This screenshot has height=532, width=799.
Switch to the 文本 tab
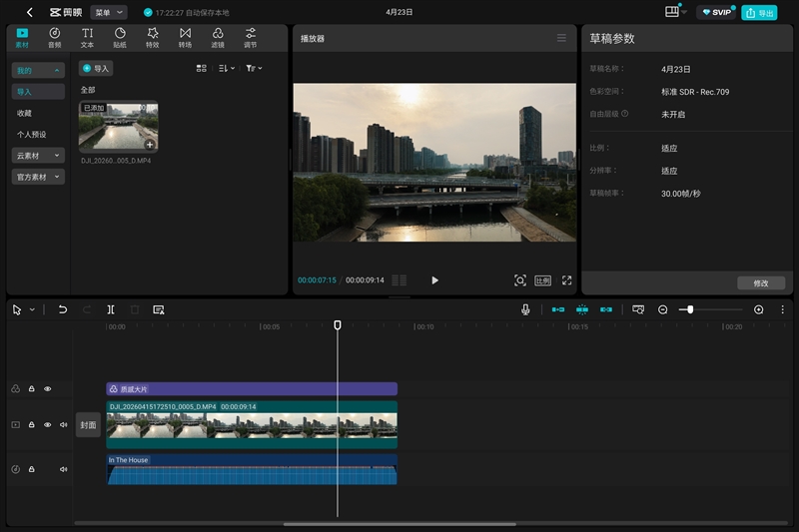click(x=87, y=38)
